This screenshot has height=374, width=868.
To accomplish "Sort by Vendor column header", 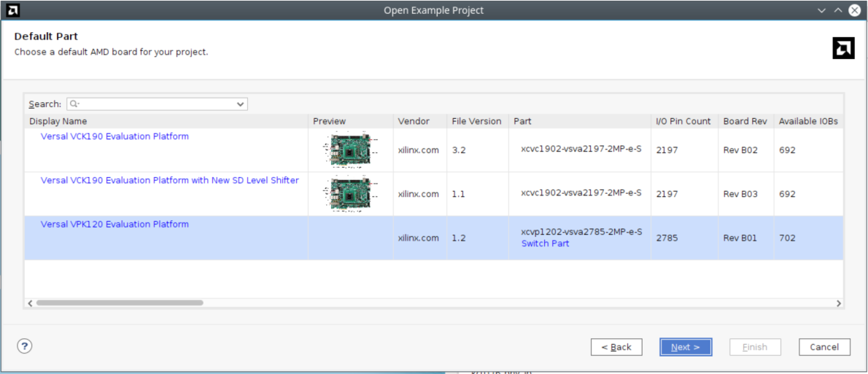I will 414,121.
